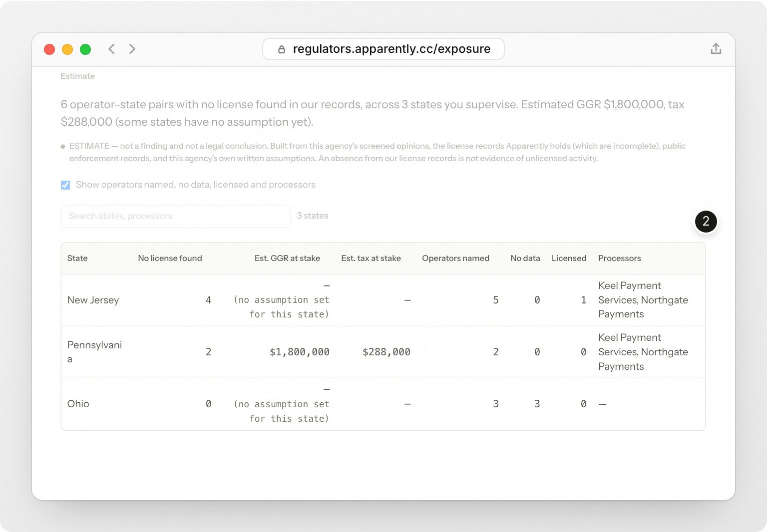Go back with the browser back arrow
Viewport: 767px width, 532px height.
(x=111, y=49)
